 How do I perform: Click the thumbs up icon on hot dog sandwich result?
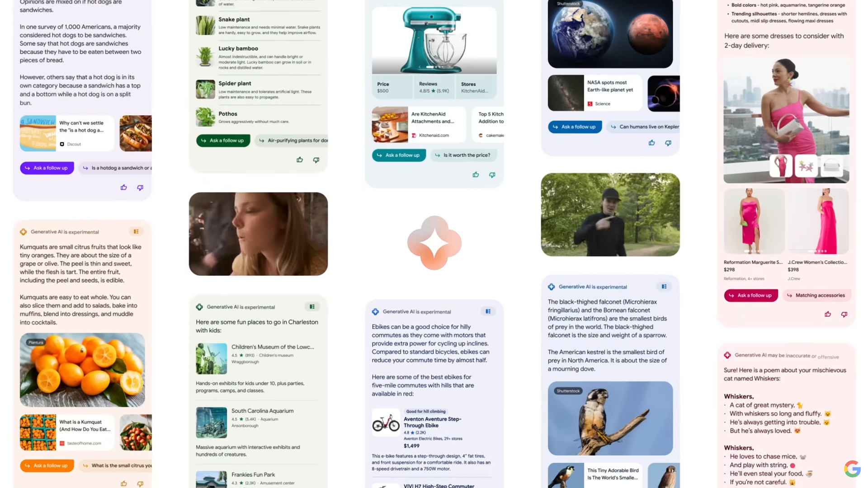point(123,187)
